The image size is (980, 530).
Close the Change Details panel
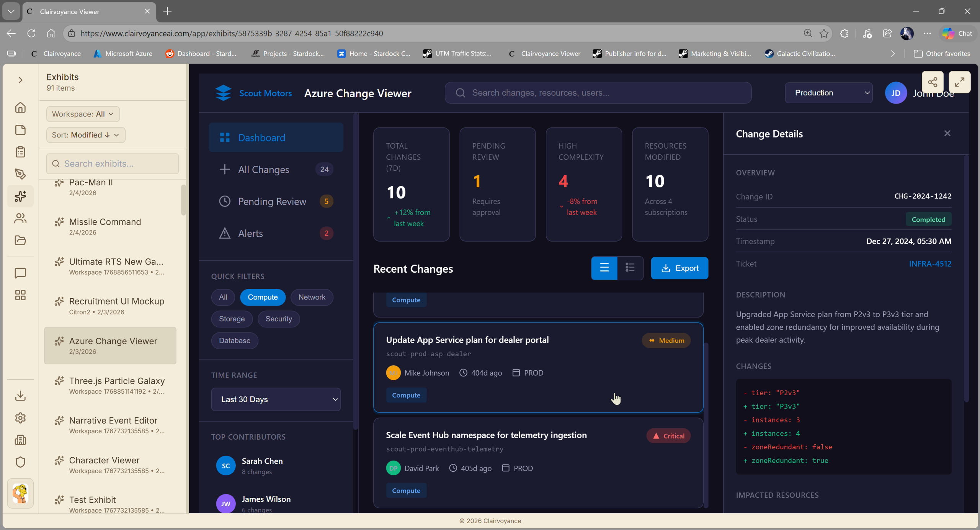click(947, 133)
